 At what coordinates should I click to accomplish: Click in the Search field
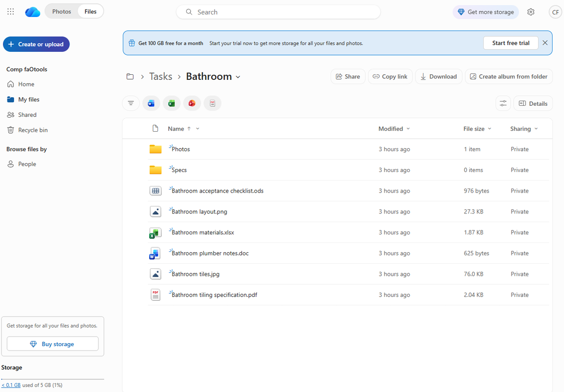click(x=278, y=12)
